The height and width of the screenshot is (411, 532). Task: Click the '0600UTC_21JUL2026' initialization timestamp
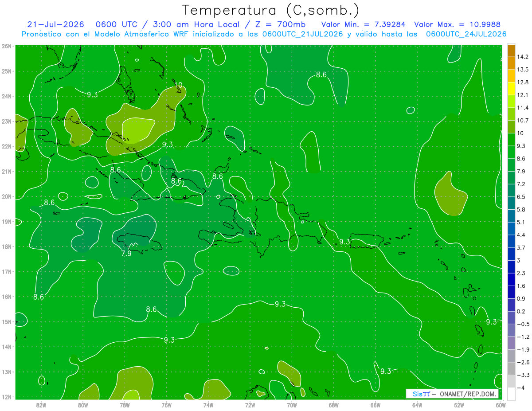302,34
